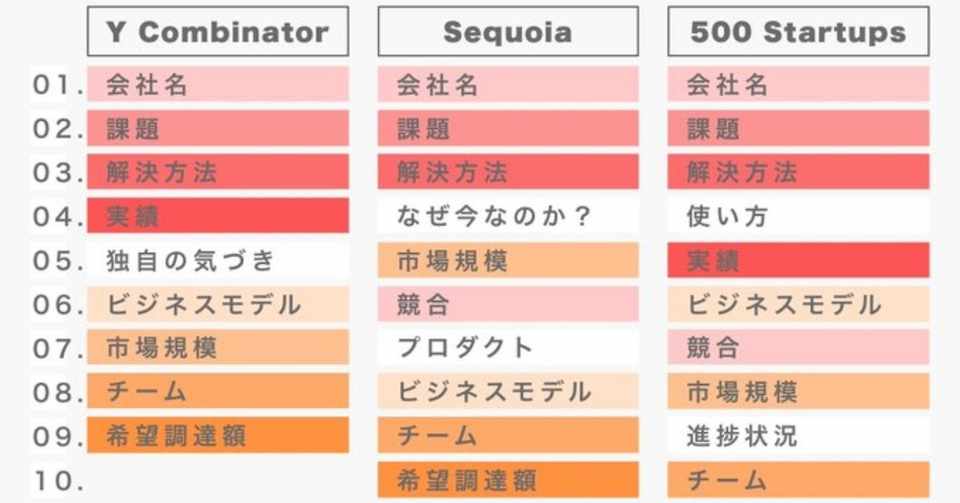Screen dimensions: 960x503
Task: Select 市場規模 in the Sequoia column
Action: pos(507,260)
